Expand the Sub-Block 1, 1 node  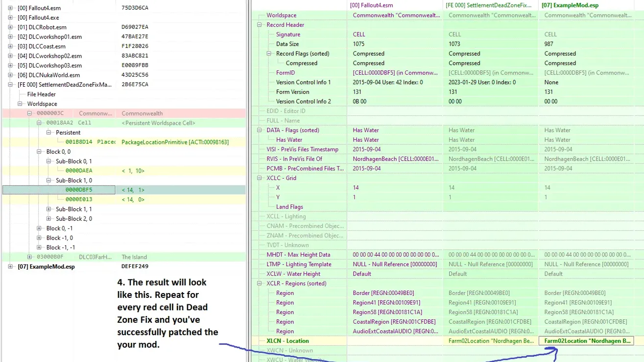(49, 209)
